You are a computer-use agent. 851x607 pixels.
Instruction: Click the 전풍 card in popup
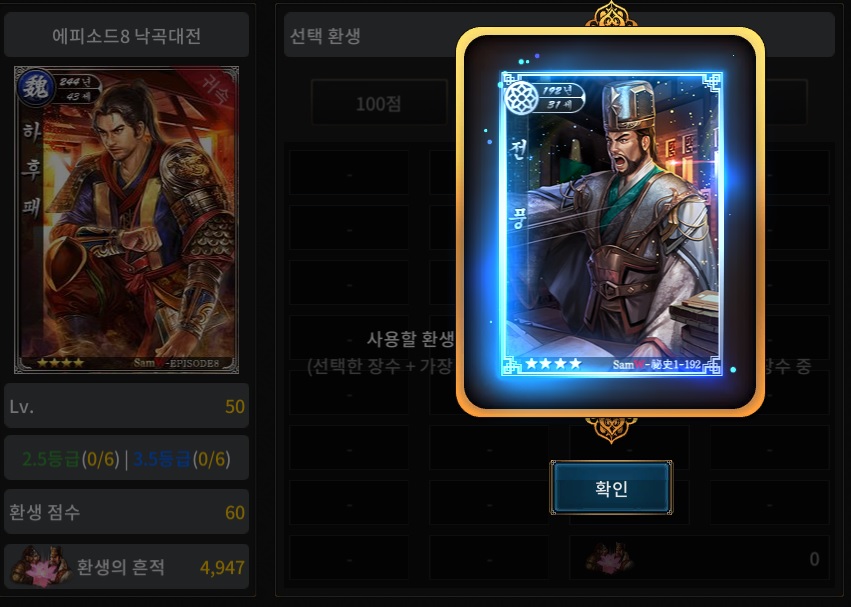611,223
